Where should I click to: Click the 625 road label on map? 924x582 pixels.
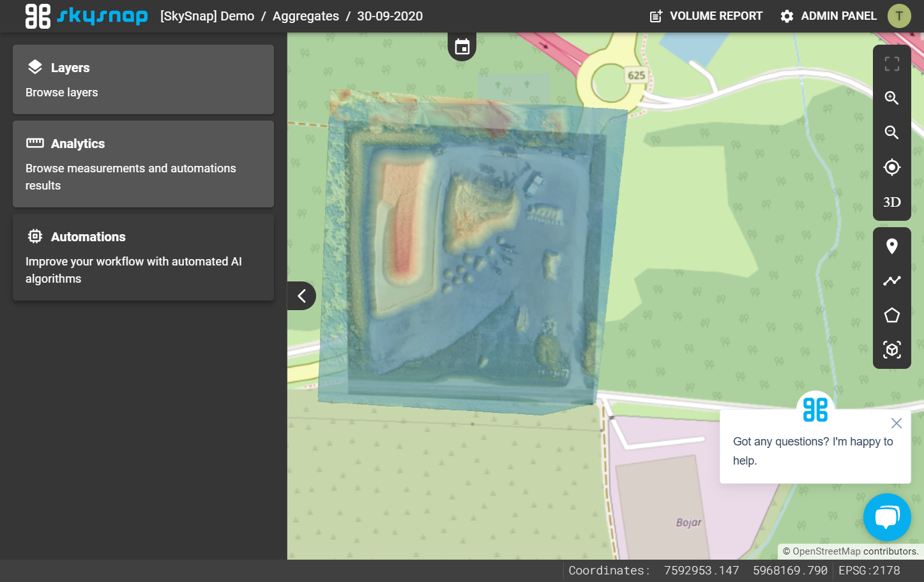(637, 75)
